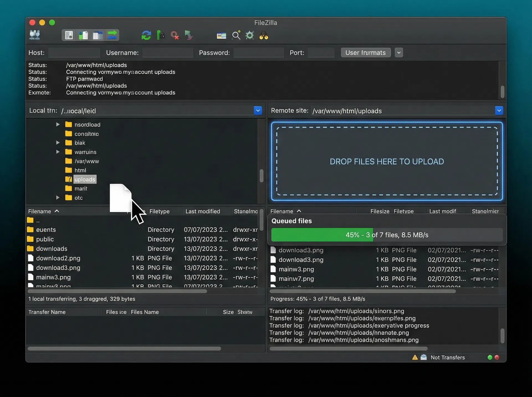Click the process queue icon

[x=161, y=35]
